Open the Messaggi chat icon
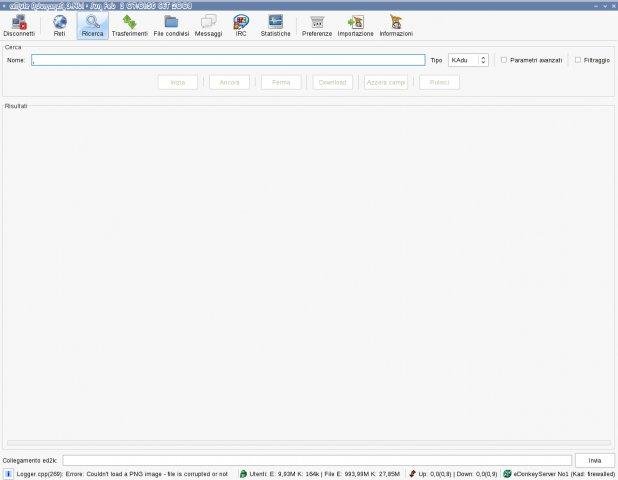Screen dimensions: 618x480 click(208, 22)
